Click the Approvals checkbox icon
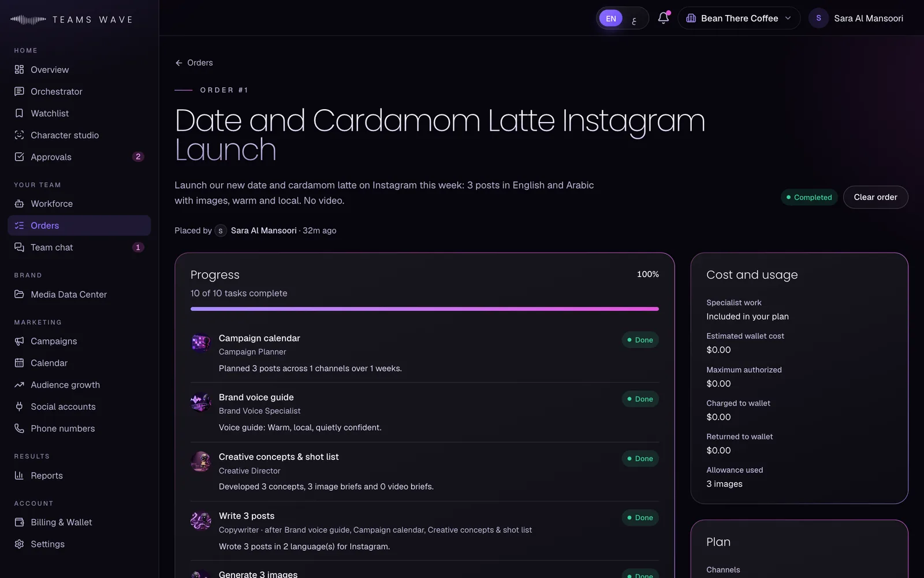 point(19,157)
